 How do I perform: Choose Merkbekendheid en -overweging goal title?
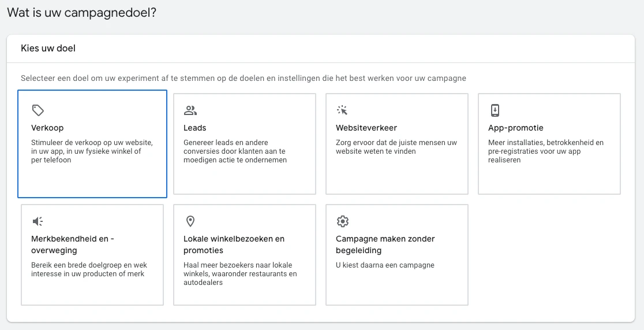[x=72, y=244]
